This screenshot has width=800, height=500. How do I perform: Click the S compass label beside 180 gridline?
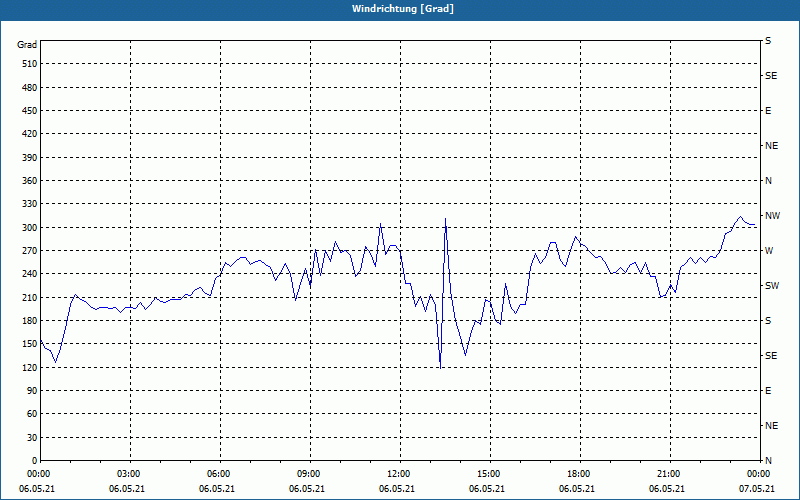click(x=768, y=321)
